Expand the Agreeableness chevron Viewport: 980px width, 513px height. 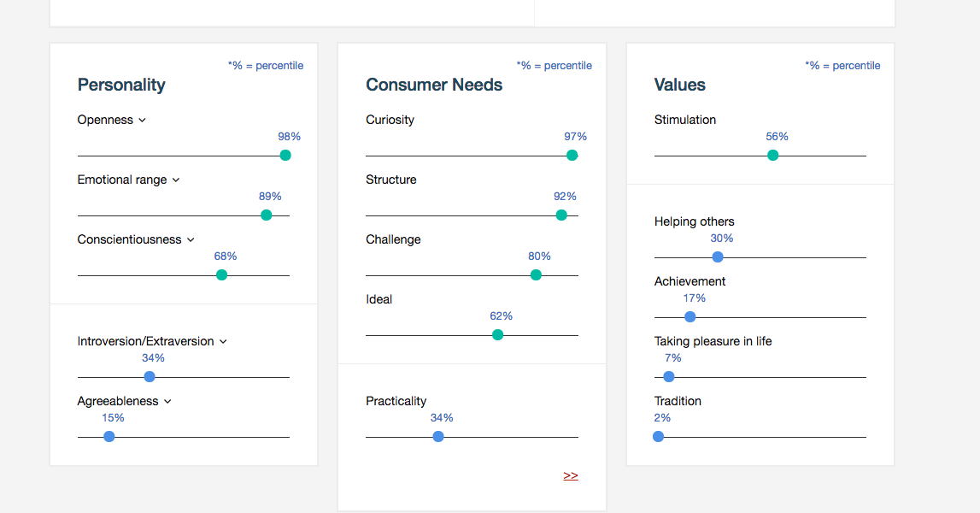tap(167, 402)
